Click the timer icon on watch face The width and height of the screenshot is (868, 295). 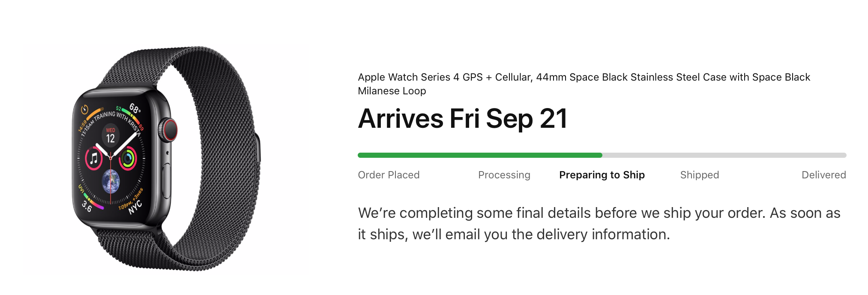point(84,109)
